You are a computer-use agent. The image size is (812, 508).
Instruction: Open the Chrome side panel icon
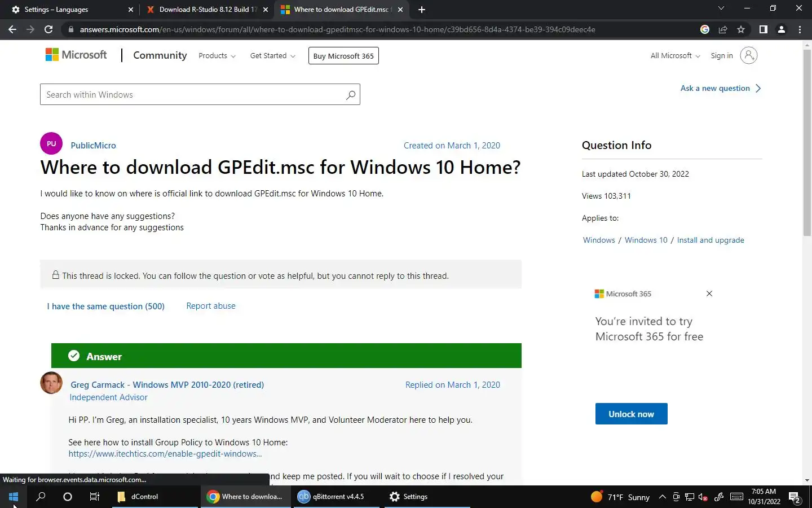click(x=763, y=29)
